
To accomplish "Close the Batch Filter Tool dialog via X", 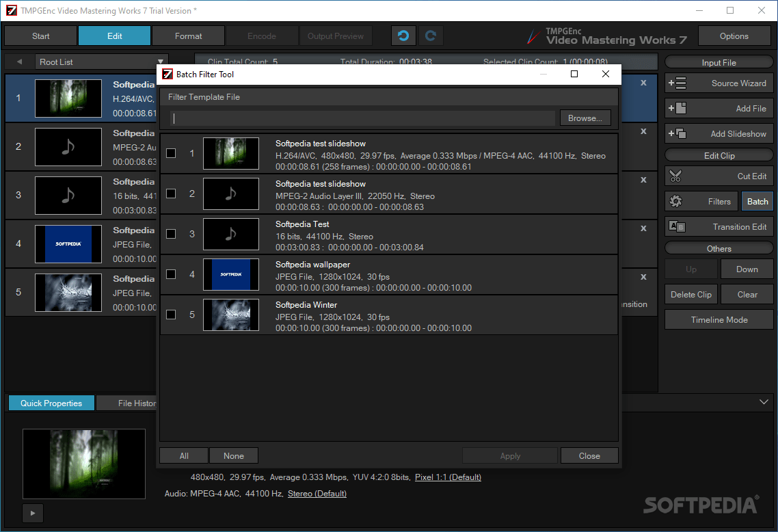I will tap(605, 74).
